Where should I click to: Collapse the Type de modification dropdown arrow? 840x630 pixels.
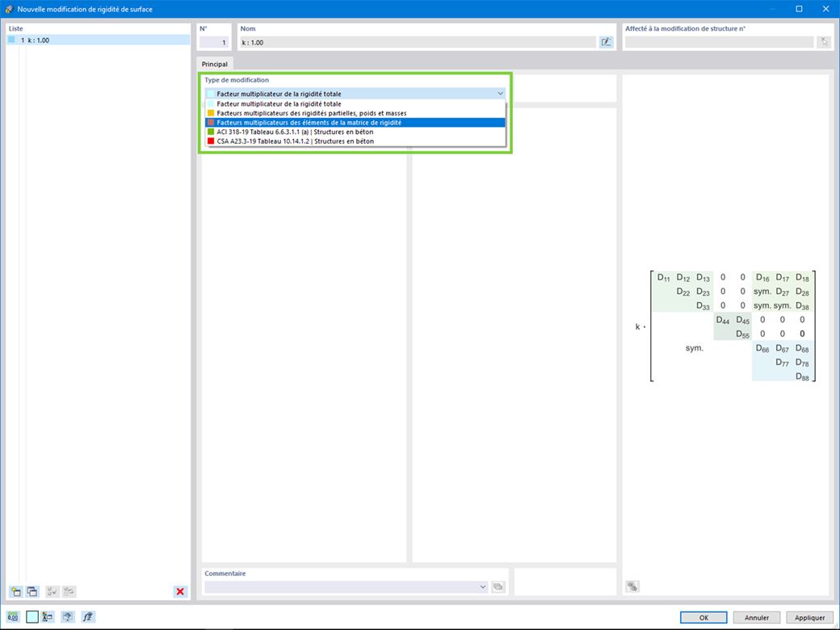tap(500, 94)
